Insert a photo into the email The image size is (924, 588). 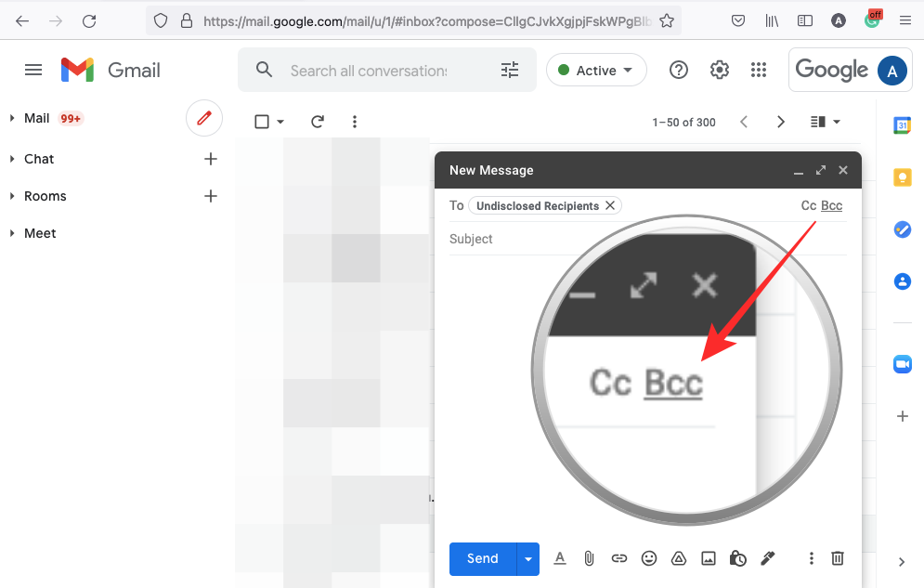point(709,558)
